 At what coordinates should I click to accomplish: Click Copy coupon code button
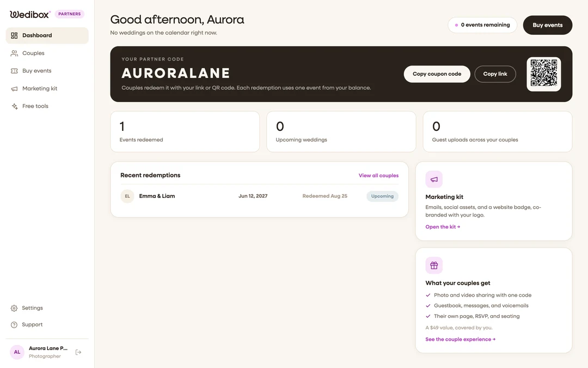pyautogui.click(x=437, y=74)
